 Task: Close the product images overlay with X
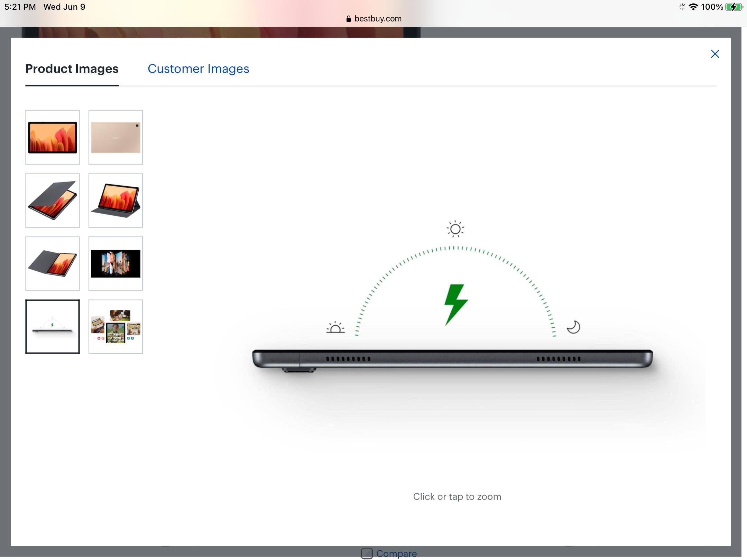coord(715,54)
